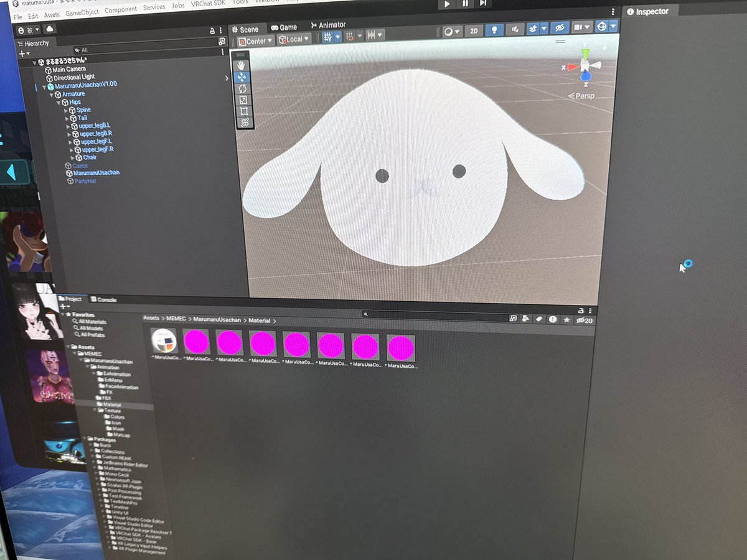Toggle the Hierarchy panel lock
The image size is (747, 560).
212,30
